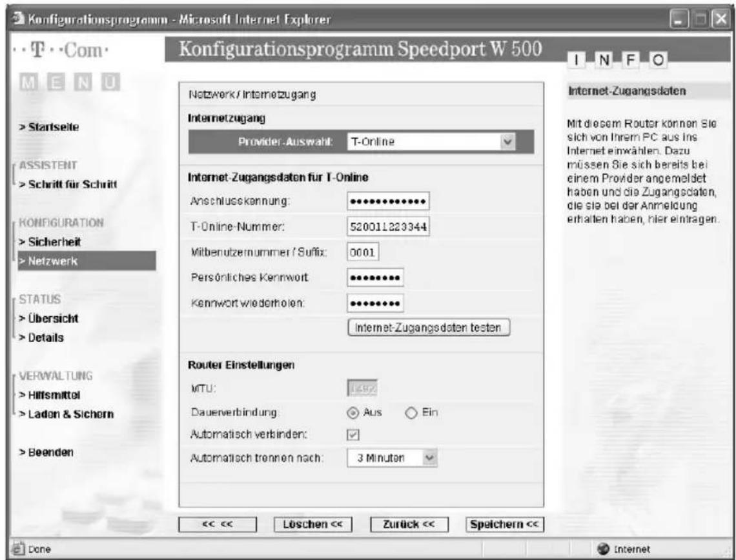736x560 pixels.
Task: Click the Speichern button
Action: (505, 525)
